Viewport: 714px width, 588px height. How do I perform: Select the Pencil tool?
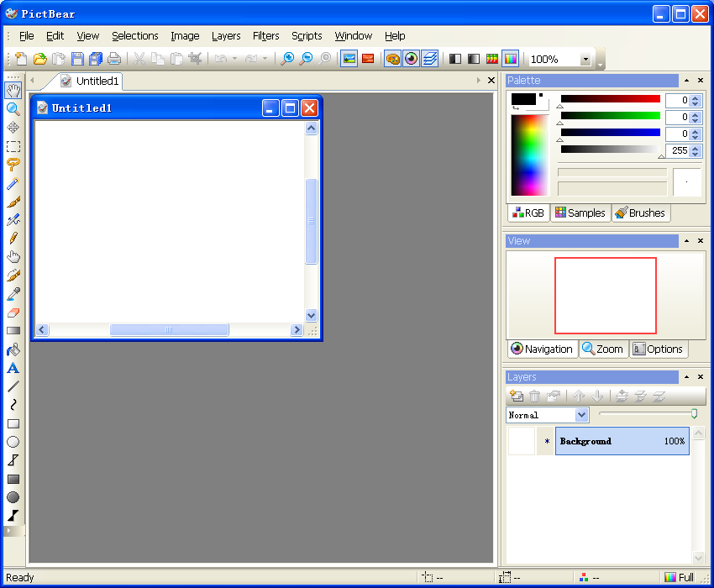(13, 239)
